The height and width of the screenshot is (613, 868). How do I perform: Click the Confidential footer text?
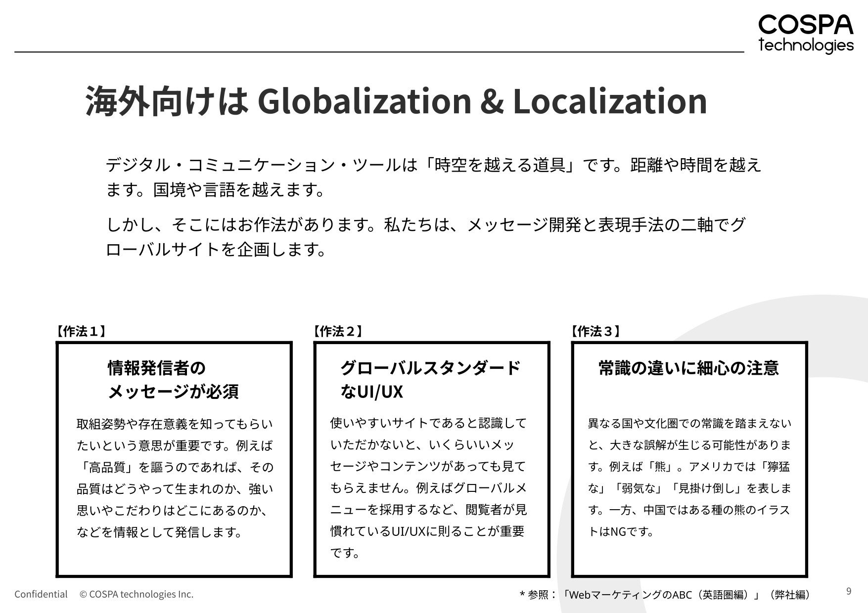pos(41,595)
